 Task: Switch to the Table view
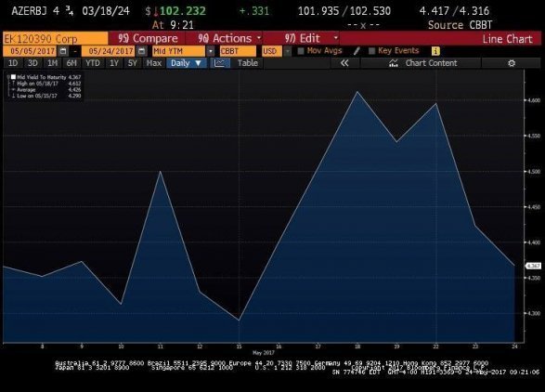click(248, 63)
